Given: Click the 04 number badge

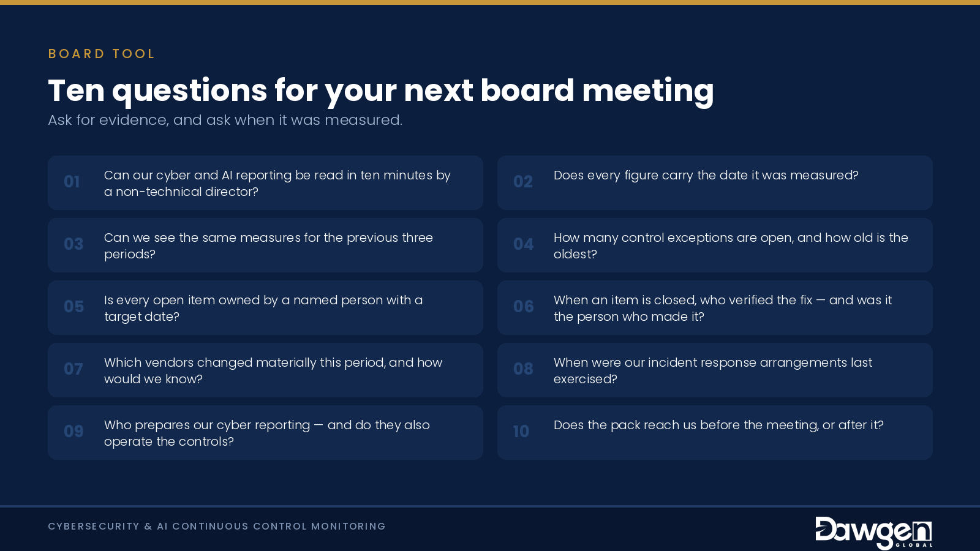Looking at the screenshot, I should (524, 244).
